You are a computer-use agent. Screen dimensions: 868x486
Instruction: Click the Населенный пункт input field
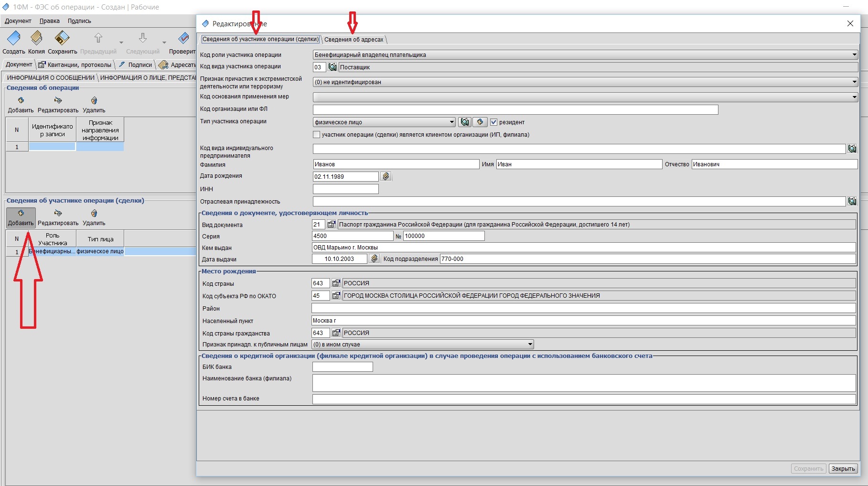click(x=584, y=320)
